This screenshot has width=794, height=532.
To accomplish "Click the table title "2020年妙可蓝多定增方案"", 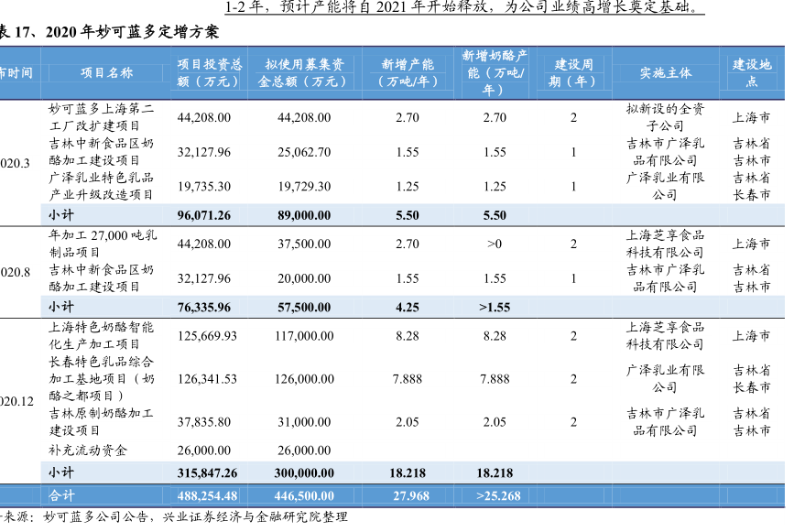I will [132, 32].
